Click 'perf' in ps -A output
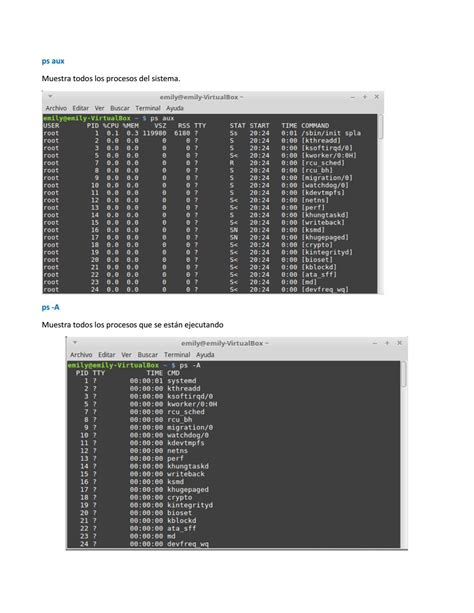Image resolution: width=474 pixels, height=613 pixels. [176, 458]
